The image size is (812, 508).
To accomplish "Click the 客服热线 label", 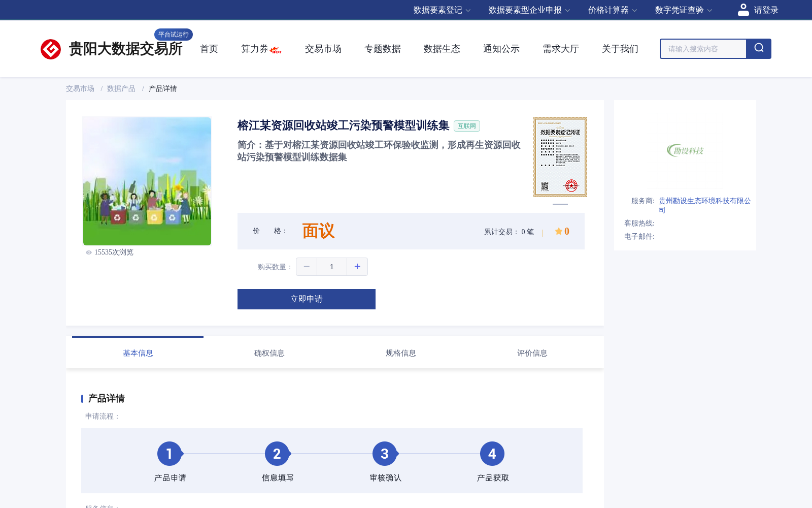I will click(x=639, y=223).
